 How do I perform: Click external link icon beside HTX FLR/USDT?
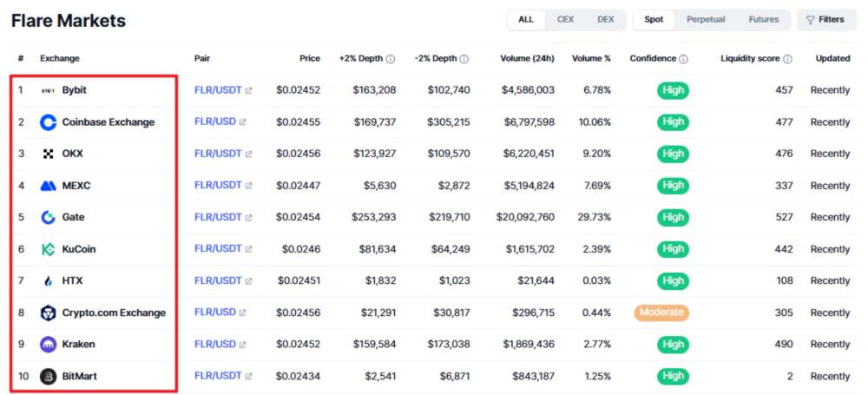tap(248, 281)
